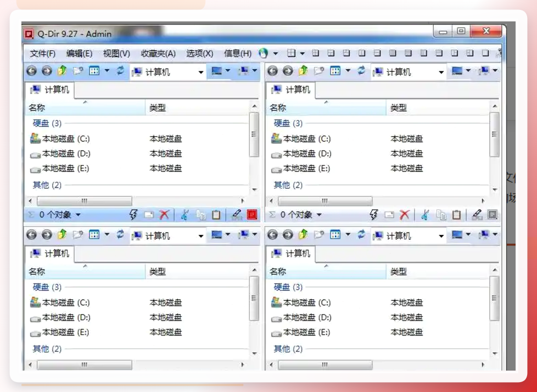Toggle the grid square icon in top-right status bar

(493, 215)
